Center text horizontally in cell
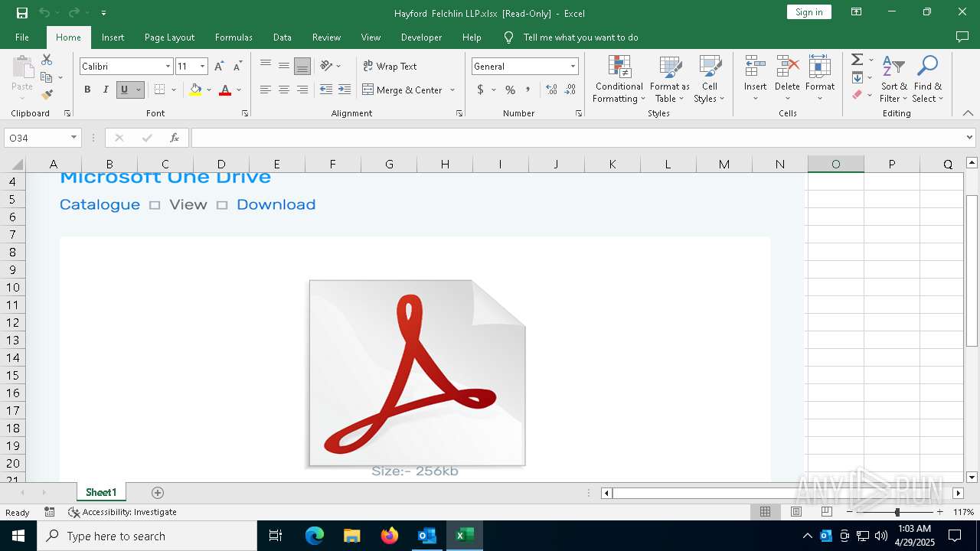980x551 pixels. point(284,90)
